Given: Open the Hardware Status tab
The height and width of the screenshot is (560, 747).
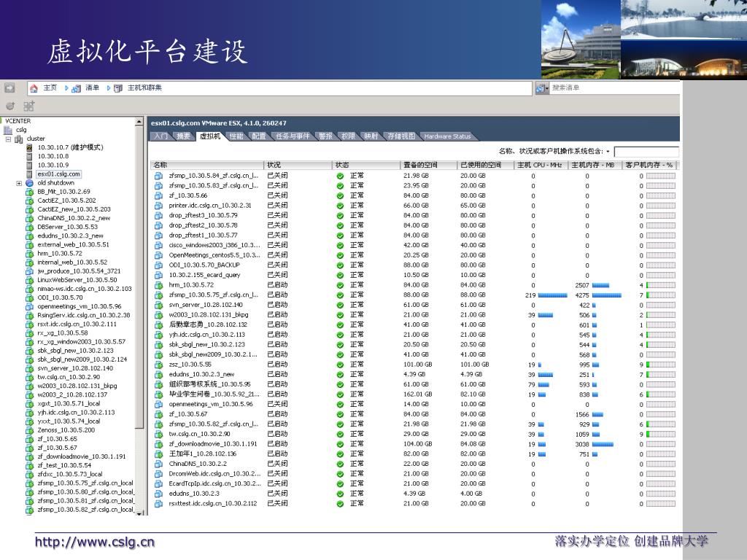Looking at the screenshot, I should click(447, 136).
